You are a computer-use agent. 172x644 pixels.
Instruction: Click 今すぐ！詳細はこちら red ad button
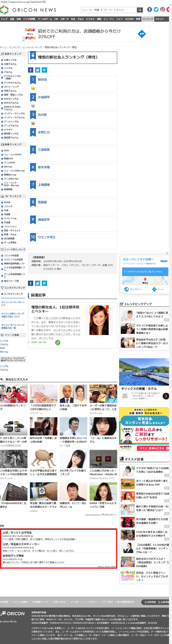pos(153,448)
